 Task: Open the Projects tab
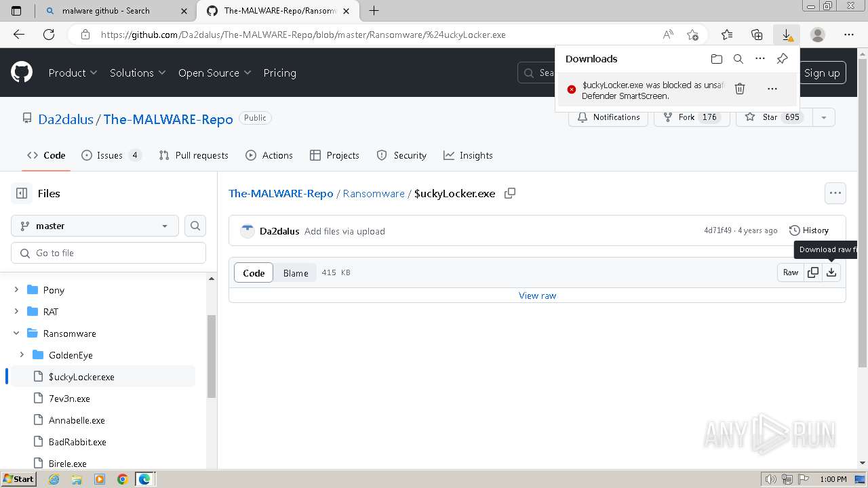point(334,155)
